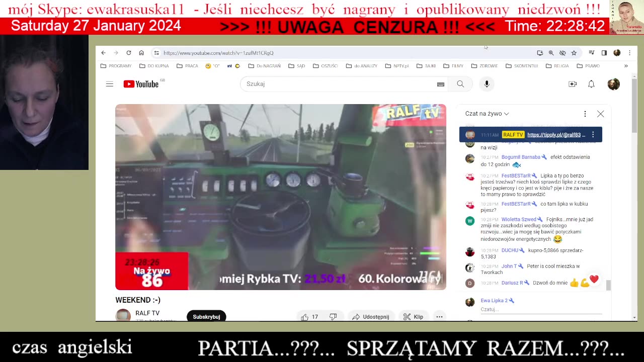Bookmark this page with the star
644x362 pixels.
click(574, 53)
